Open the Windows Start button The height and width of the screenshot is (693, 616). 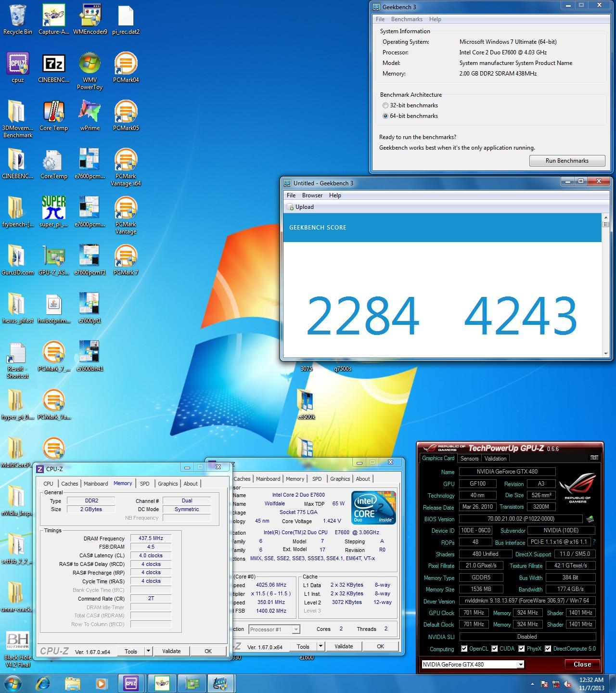pos(13,683)
